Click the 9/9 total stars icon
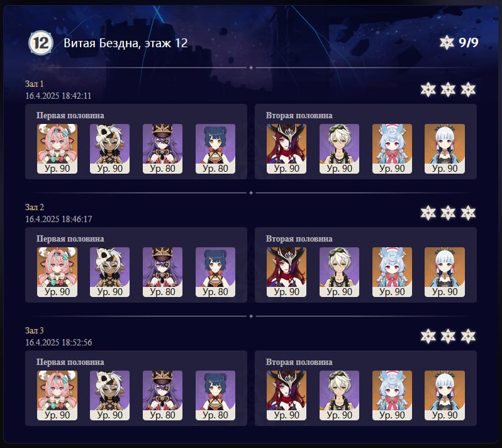This screenshot has width=502, height=448. 447,42
